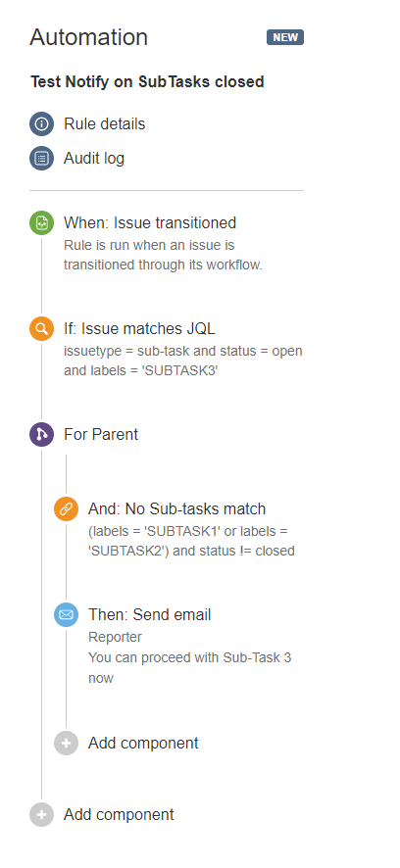The height and width of the screenshot is (868, 400).
Task: Click Add component inside For Parent branch
Action: click(x=143, y=743)
